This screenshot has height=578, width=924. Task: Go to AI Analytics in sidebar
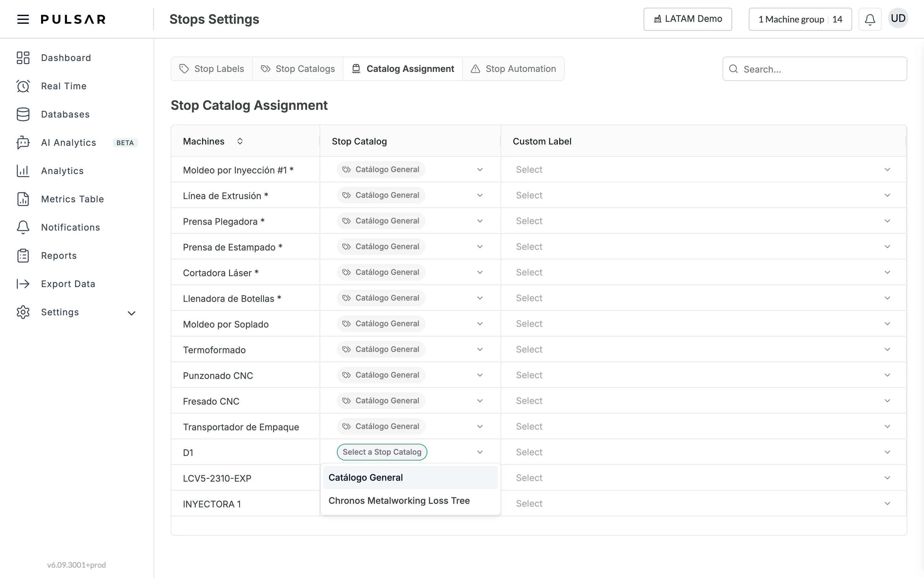coord(69,143)
